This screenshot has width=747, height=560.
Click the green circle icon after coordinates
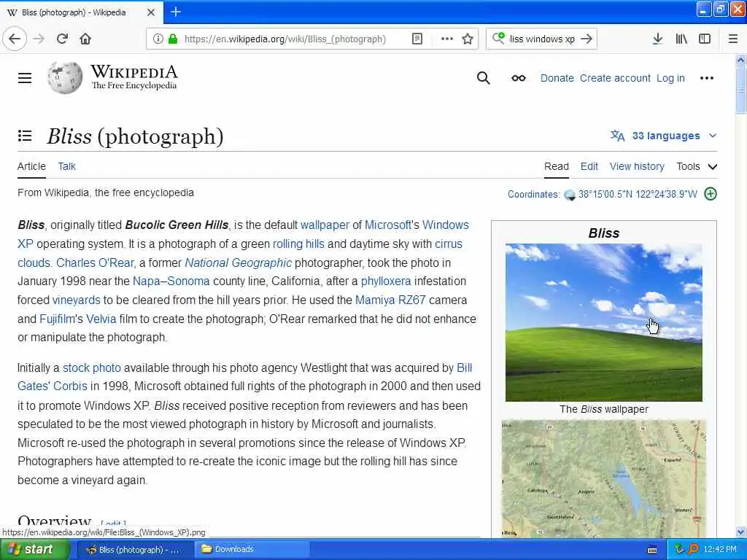click(711, 194)
